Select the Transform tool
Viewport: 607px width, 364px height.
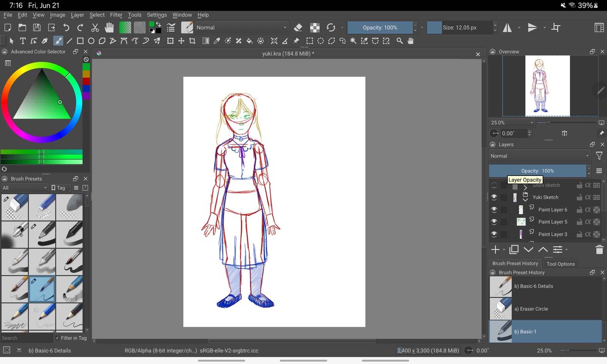click(x=170, y=41)
